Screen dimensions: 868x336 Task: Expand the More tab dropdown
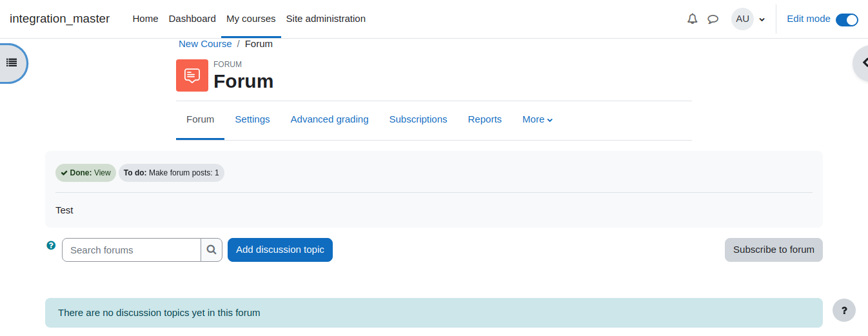pos(537,119)
